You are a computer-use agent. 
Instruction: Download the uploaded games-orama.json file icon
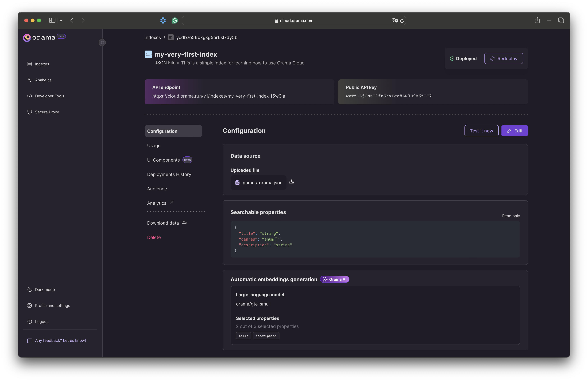pyautogui.click(x=292, y=182)
